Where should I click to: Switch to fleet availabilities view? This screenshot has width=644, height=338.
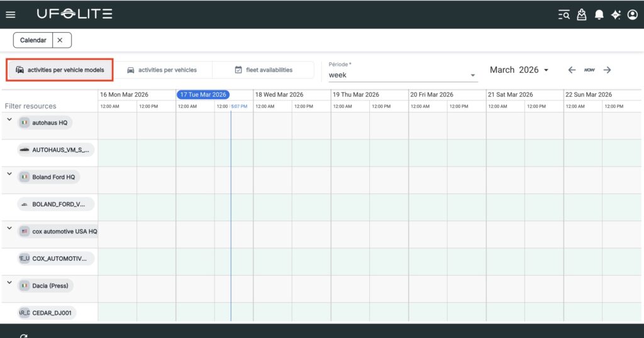point(264,70)
